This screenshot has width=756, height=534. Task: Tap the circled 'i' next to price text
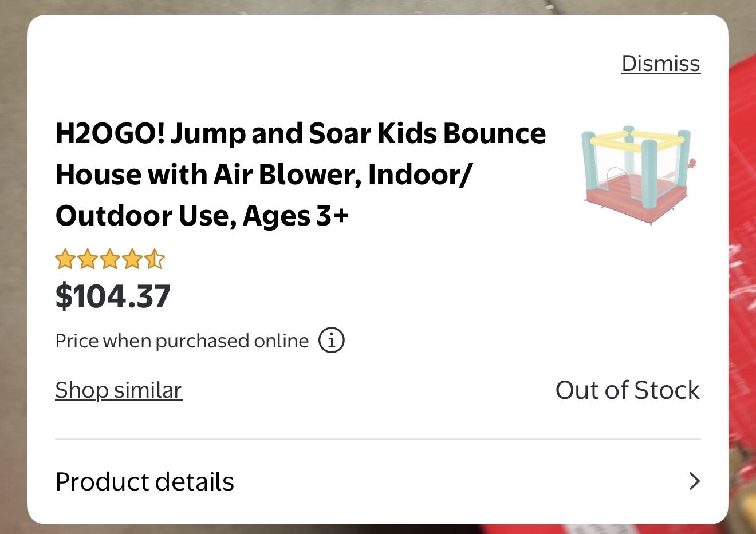click(x=331, y=340)
